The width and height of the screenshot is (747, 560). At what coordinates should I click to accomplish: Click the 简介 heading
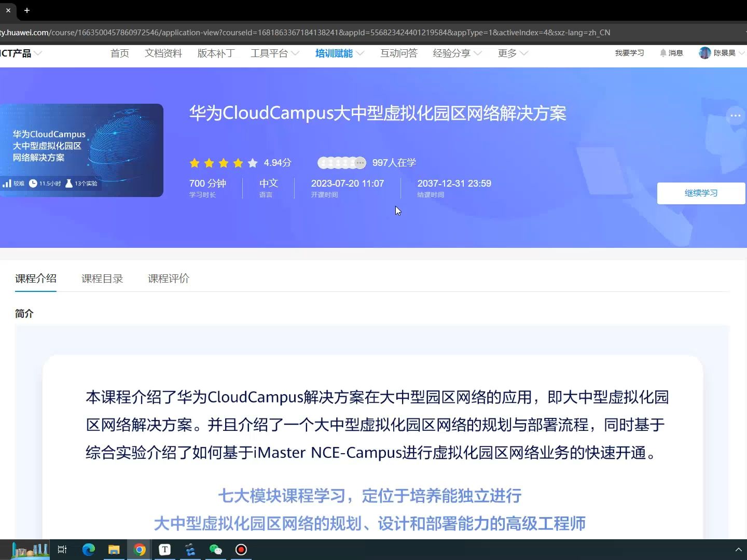24,314
